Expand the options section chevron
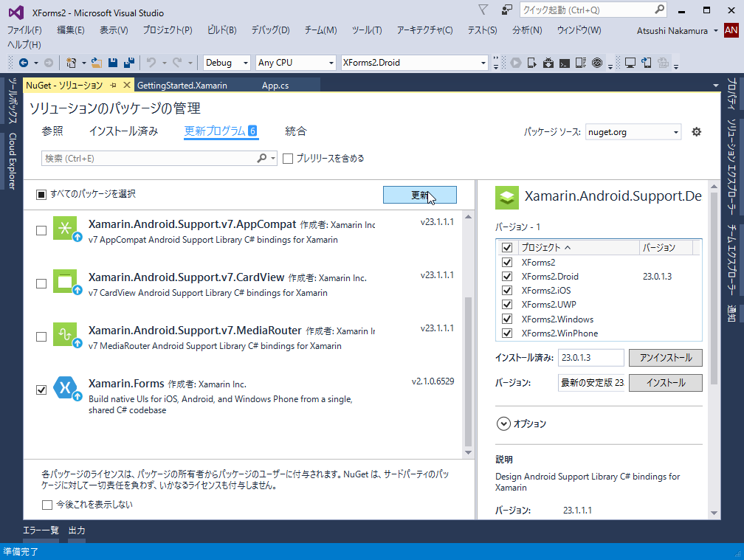The image size is (744, 560). click(503, 424)
